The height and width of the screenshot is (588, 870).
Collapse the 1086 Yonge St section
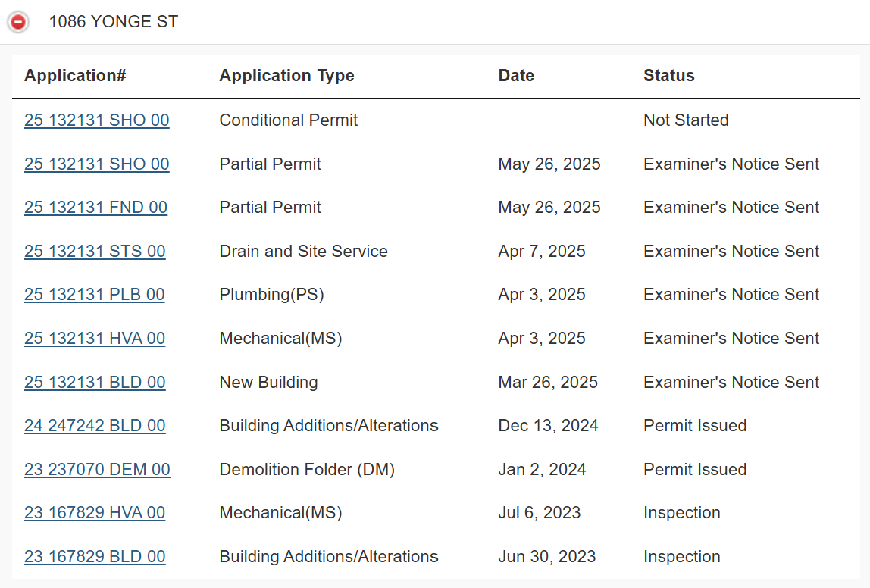(18, 22)
